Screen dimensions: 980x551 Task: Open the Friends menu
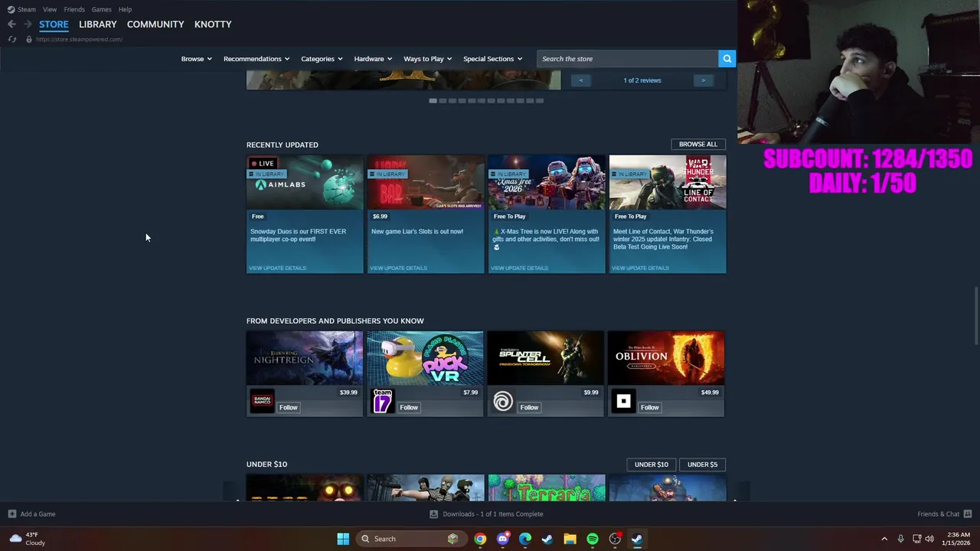(x=74, y=9)
